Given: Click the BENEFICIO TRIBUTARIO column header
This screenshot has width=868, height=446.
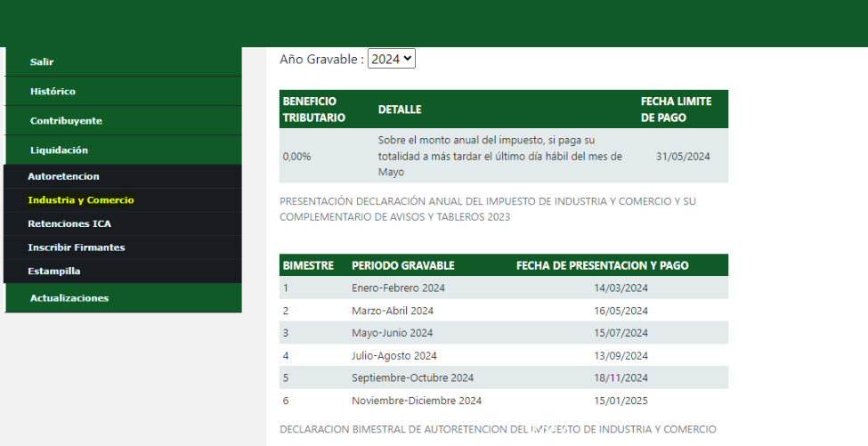Looking at the screenshot, I should 314,109.
